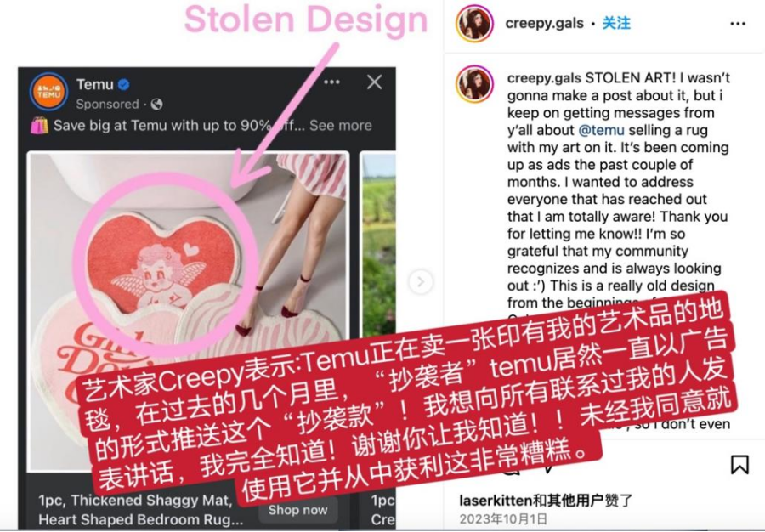The height and width of the screenshot is (532, 765).
Task: Open the heart-shaped rug product image
Action: pyautogui.click(x=189, y=312)
